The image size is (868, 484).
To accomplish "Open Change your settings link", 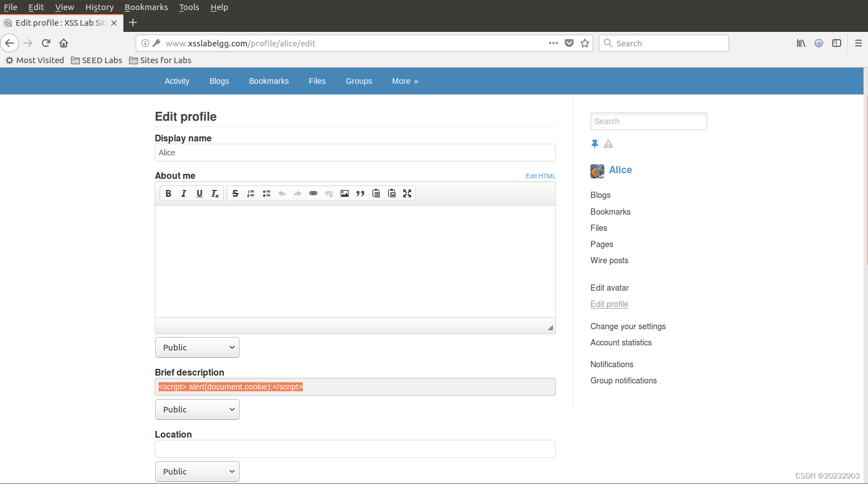I will point(628,326).
